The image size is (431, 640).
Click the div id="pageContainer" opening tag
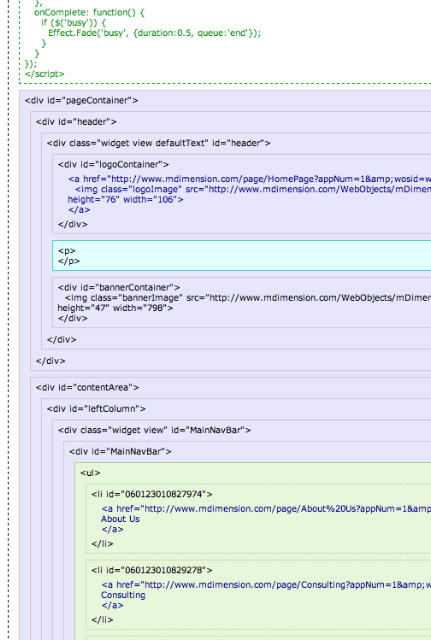tap(81, 100)
